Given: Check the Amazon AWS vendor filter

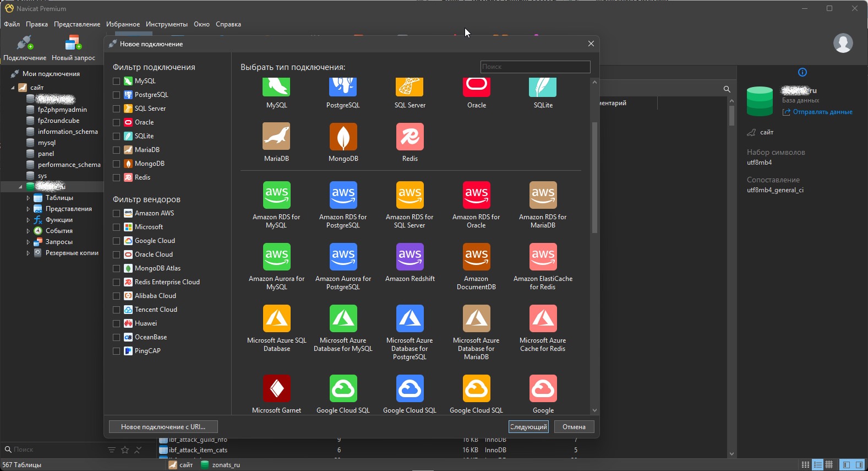Looking at the screenshot, I should (x=116, y=213).
